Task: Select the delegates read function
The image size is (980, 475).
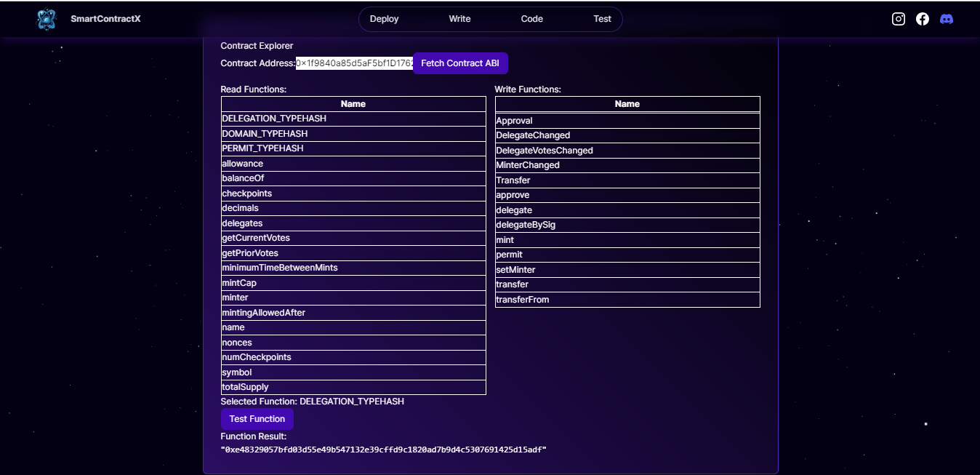Action: (x=353, y=223)
